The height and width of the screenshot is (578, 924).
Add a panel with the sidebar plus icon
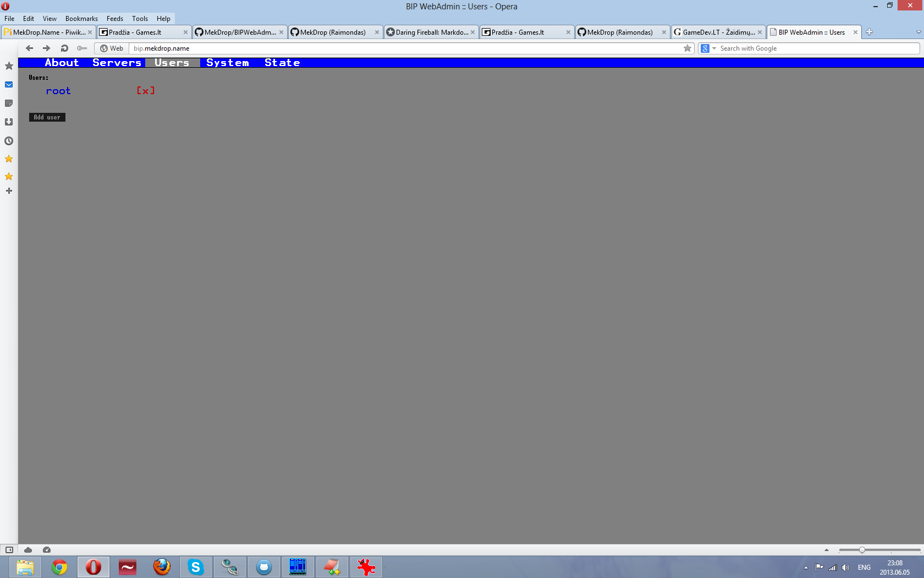[9, 191]
